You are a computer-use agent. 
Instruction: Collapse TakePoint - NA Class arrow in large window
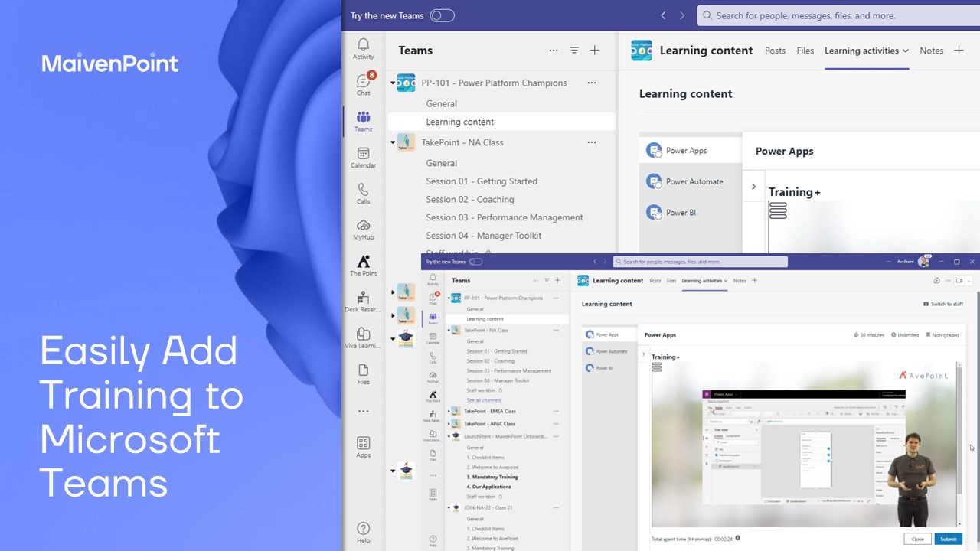click(393, 142)
